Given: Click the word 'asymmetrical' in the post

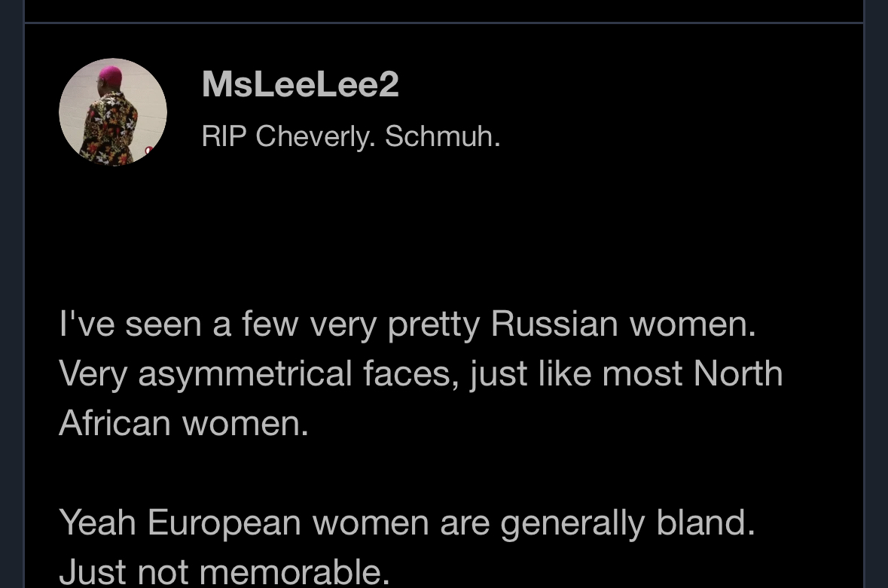Looking at the screenshot, I should 246,375.
